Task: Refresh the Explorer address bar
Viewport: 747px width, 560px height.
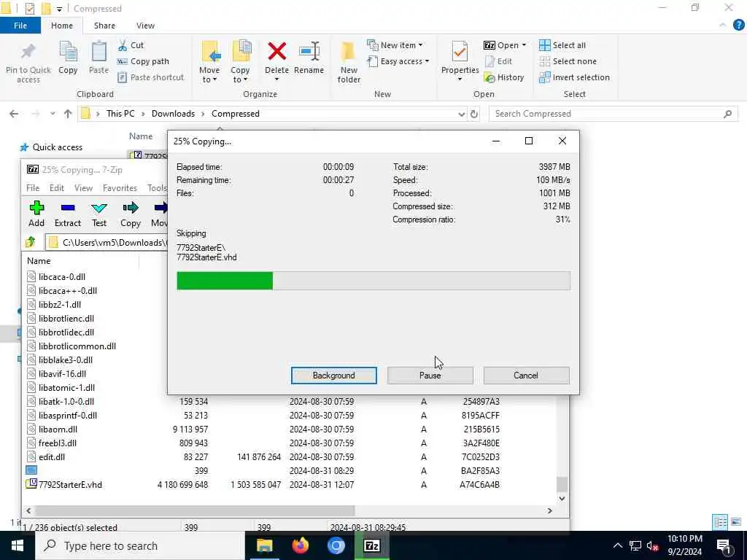Action: [474, 114]
